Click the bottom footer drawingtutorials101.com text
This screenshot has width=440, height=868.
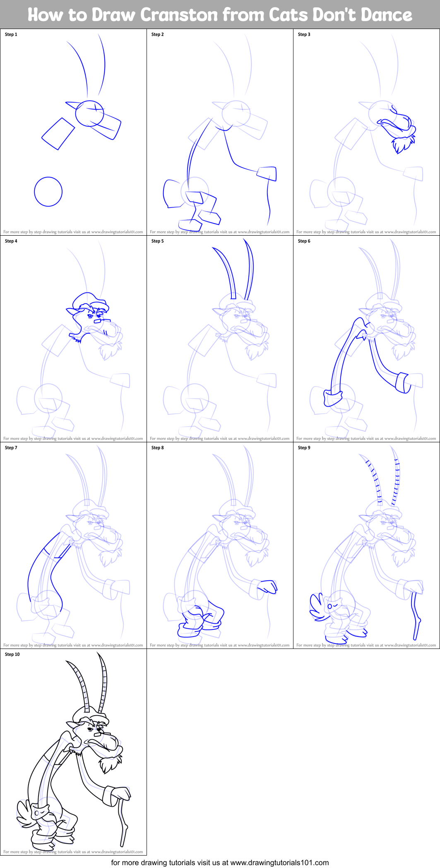click(220, 863)
